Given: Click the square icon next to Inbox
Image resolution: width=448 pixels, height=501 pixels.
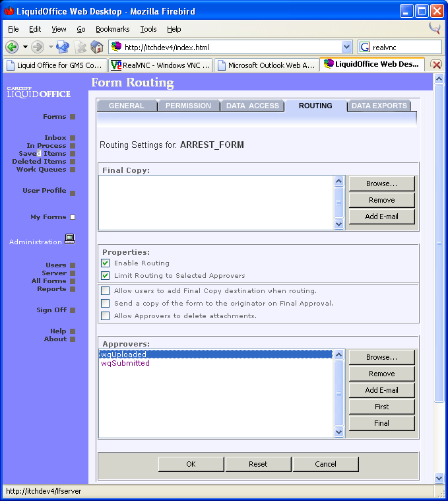Looking at the screenshot, I should coord(73,138).
